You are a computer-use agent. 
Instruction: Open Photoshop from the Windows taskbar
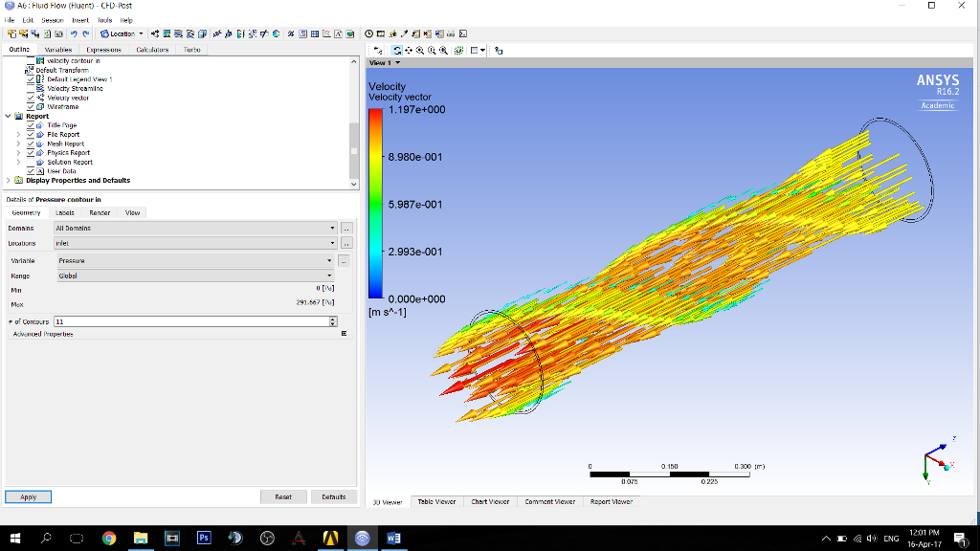203,538
